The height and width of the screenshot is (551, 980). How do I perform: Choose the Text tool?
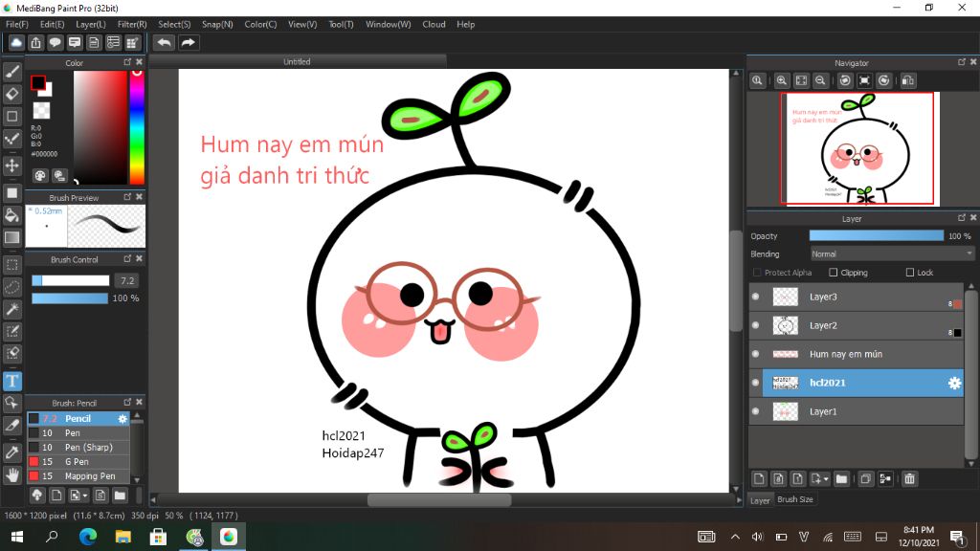click(x=12, y=381)
